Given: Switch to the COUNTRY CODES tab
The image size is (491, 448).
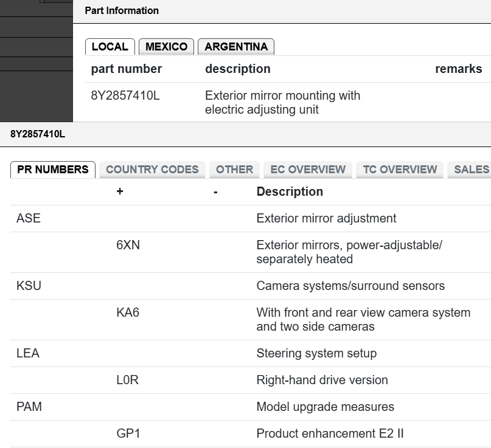Looking at the screenshot, I should tap(152, 170).
